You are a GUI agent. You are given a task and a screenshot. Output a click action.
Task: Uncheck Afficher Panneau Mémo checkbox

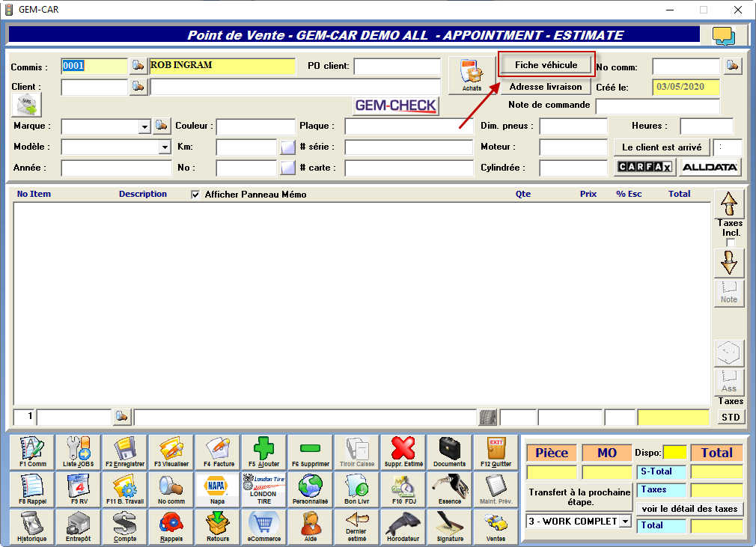coord(195,195)
